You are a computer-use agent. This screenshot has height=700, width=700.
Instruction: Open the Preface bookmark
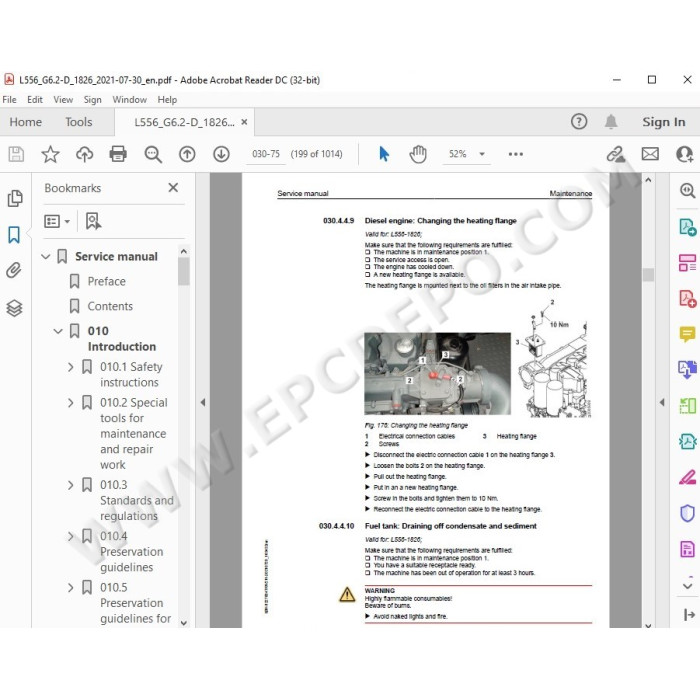tap(106, 281)
